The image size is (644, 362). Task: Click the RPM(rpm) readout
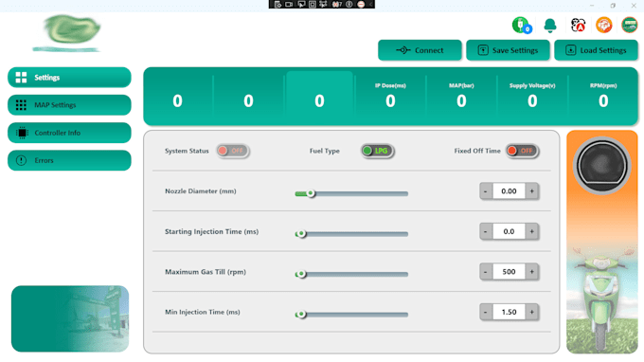pos(603,96)
